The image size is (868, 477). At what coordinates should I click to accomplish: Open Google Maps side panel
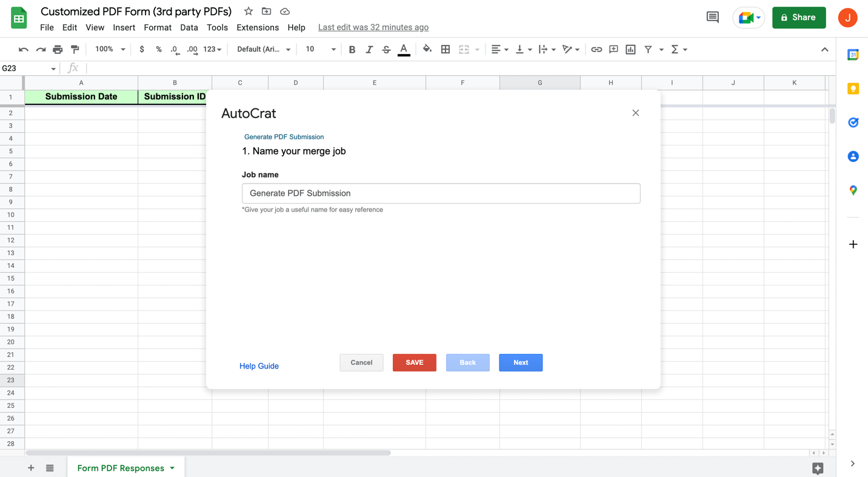pos(853,190)
